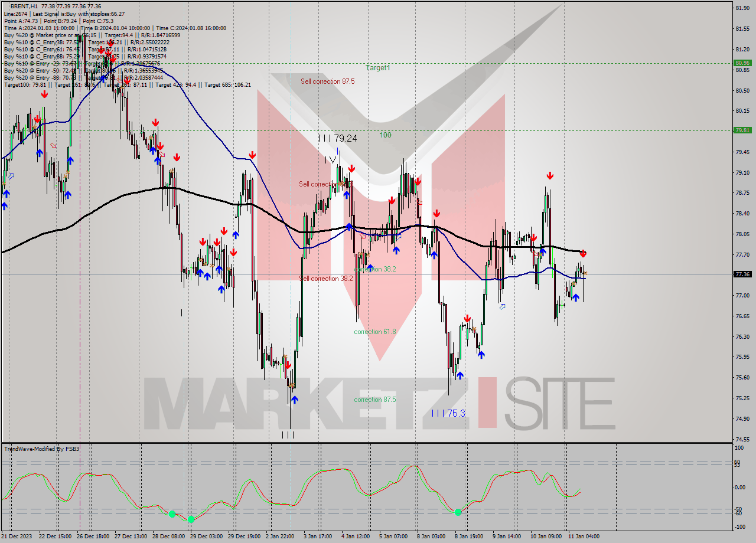Click the '26 Dec 18:00' time label
Screen dimensions: 756x543
(x=92, y=537)
